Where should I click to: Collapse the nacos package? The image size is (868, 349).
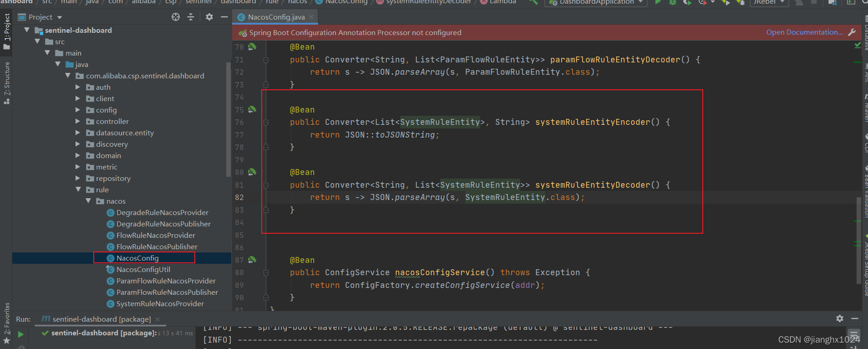click(88, 201)
